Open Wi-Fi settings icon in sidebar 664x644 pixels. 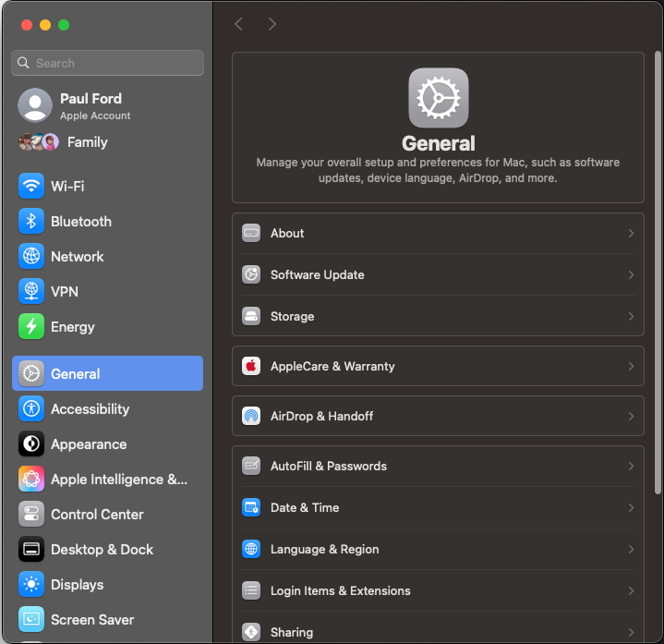(x=30, y=186)
